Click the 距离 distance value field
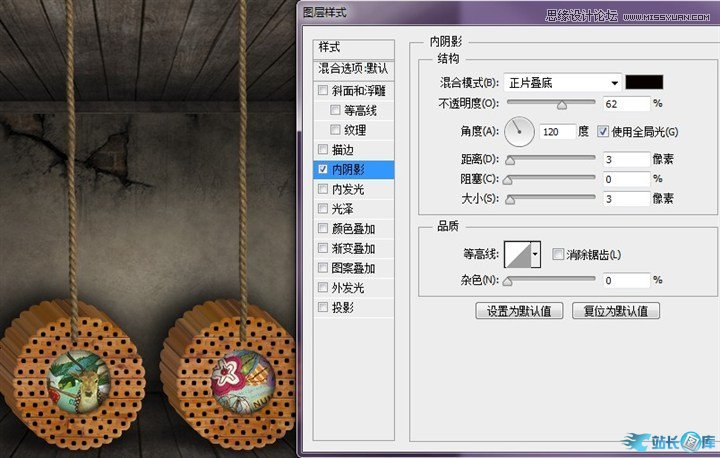The height and width of the screenshot is (458, 720). pos(626,159)
